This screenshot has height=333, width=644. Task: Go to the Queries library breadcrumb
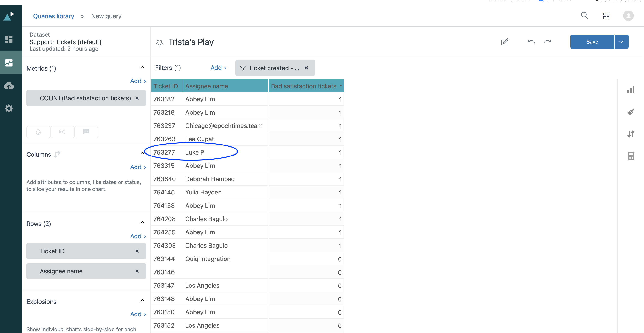[x=53, y=16]
